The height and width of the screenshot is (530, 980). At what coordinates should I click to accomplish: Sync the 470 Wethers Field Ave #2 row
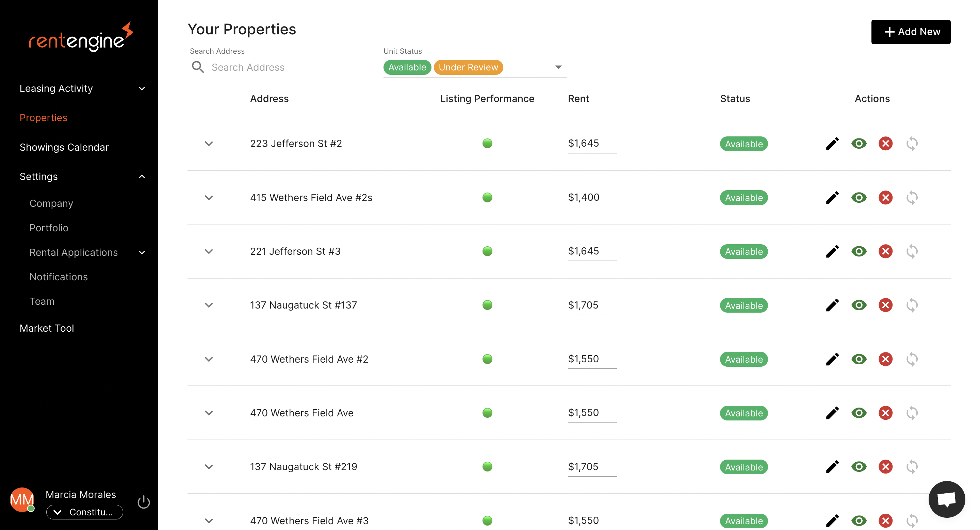click(x=912, y=359)
